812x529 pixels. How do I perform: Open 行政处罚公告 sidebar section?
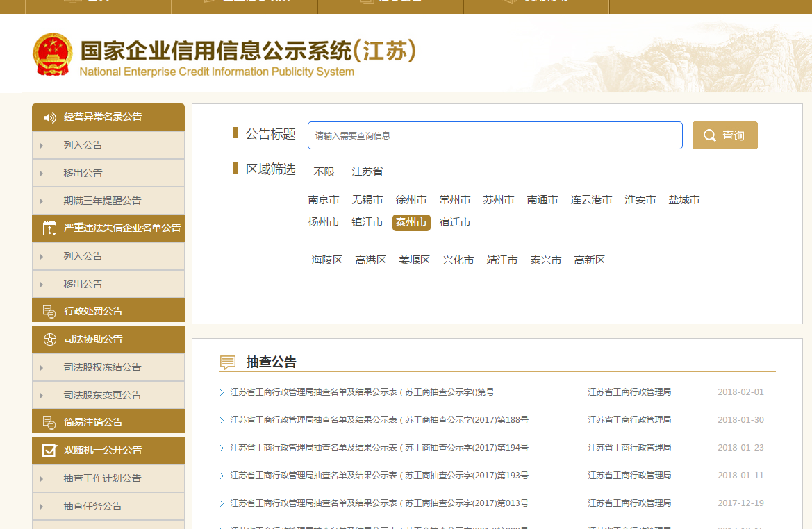[108, 311]
